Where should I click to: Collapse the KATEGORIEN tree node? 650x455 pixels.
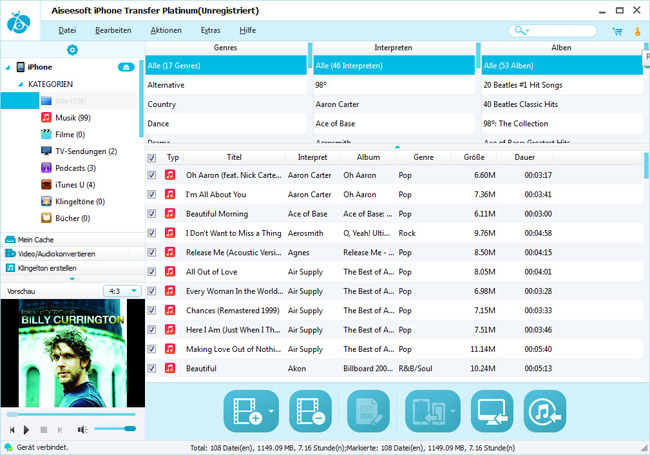tap(21, 84)
